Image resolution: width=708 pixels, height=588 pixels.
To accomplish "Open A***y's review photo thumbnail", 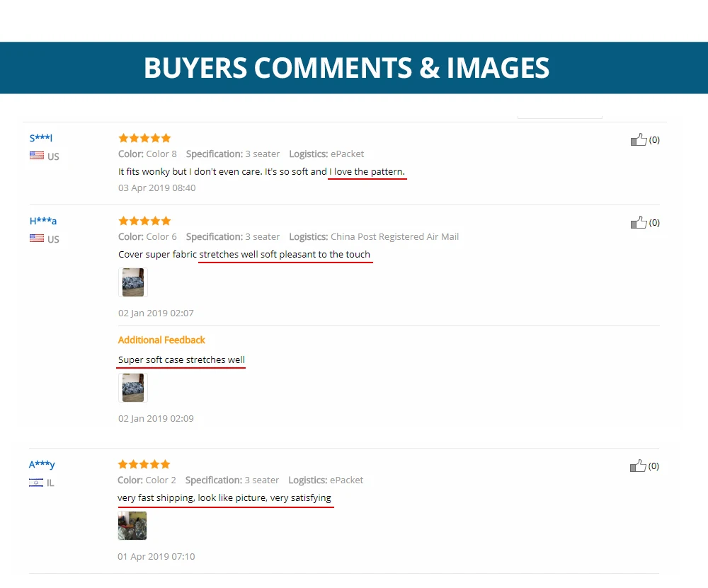I will coord(132,526).
